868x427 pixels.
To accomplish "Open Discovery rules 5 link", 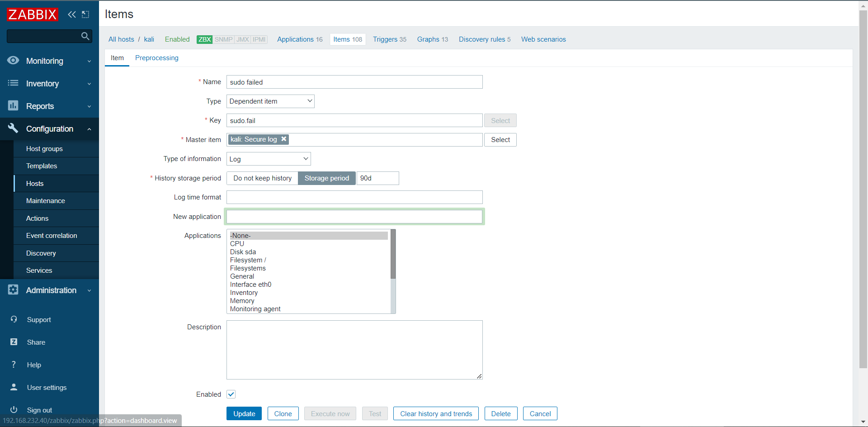I will point(485,39).
